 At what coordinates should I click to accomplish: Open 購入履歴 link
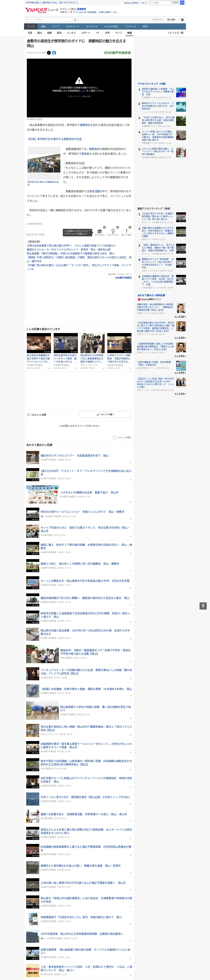(x=171, y=20)
